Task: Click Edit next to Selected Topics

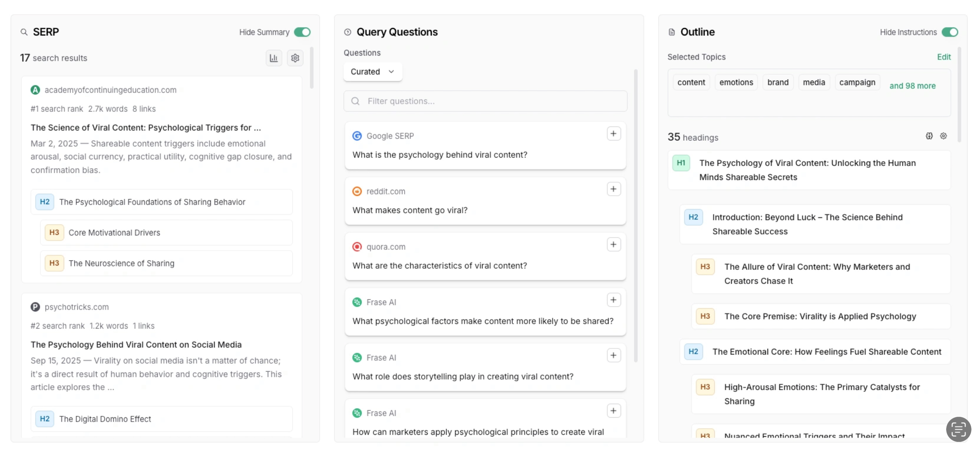Action: [944, 57]
